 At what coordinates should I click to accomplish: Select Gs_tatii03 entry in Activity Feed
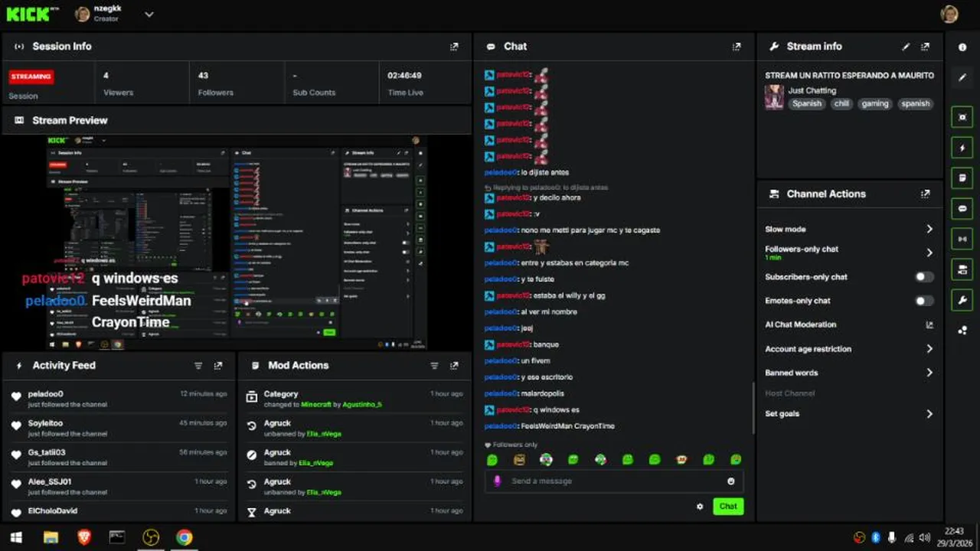(119, 457)
